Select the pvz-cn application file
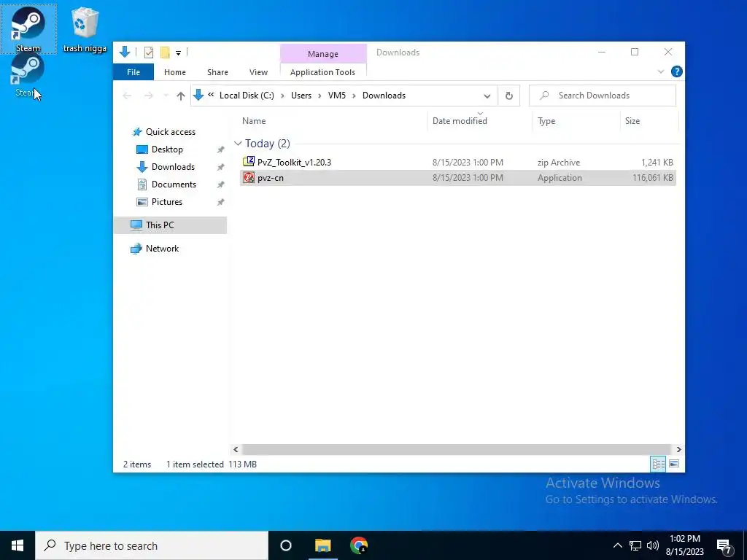Image resolution: width=747 pixels, height=560 pixels. click(458, 178)
